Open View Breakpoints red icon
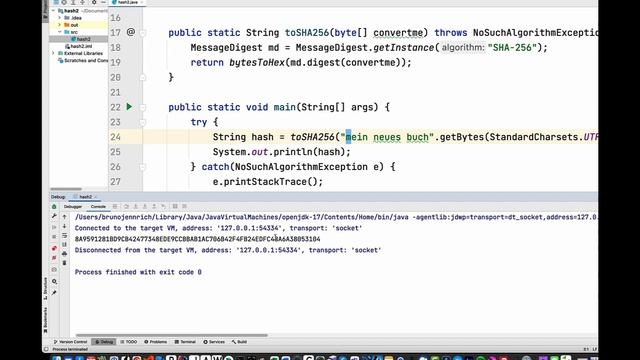The height and width of the screenshot is (360, 640). click(54, 248)
